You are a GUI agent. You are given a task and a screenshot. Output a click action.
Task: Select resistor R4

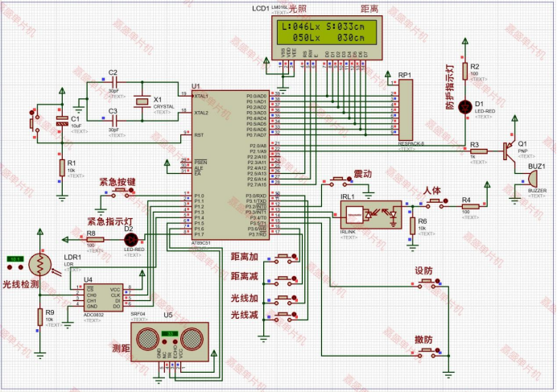[x=470, y=206]
